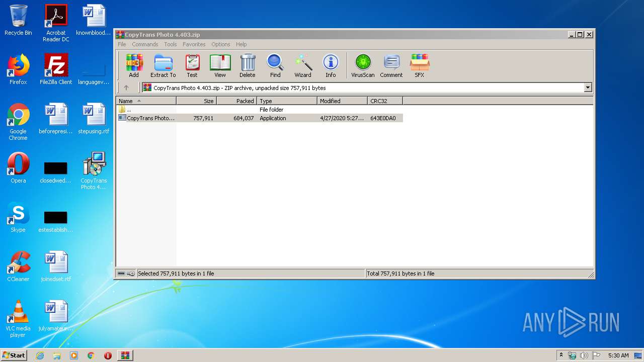The height and width of the screenshot is (362, 644).
Task: Click the Add toolbar icon in WinRAR
Action: pos(134,66)
